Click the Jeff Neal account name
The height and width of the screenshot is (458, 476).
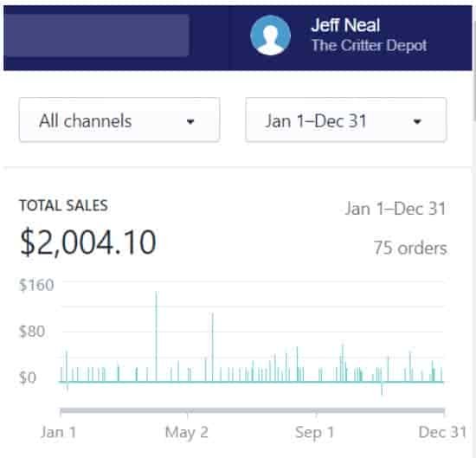[x=345, y=25]
